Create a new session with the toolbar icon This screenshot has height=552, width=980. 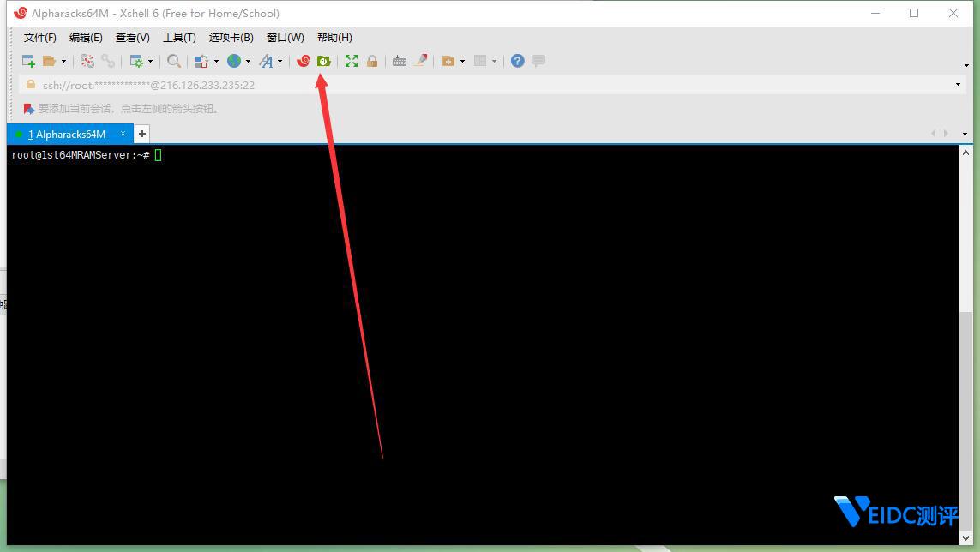pyautogui.click(x=28, y=61)
